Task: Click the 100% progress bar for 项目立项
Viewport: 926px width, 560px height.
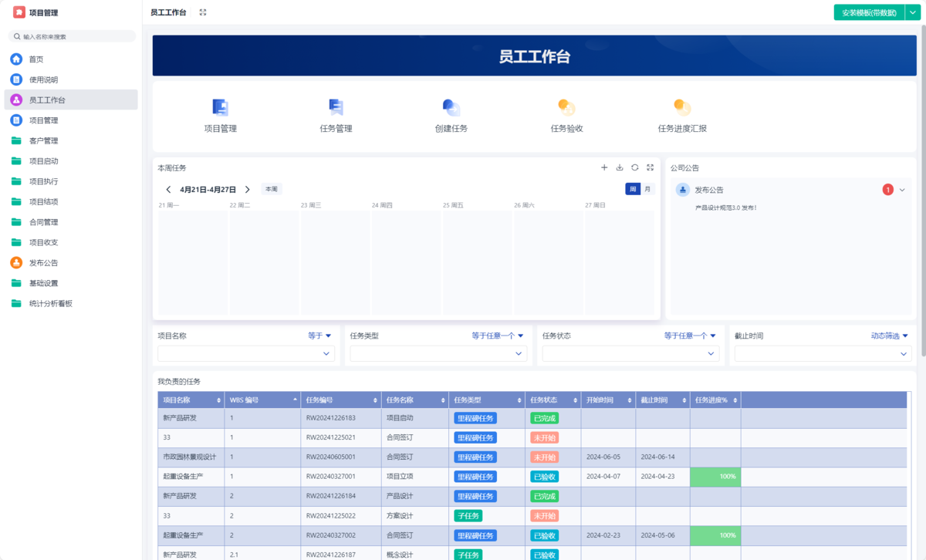Action: (x=715, y=477)
